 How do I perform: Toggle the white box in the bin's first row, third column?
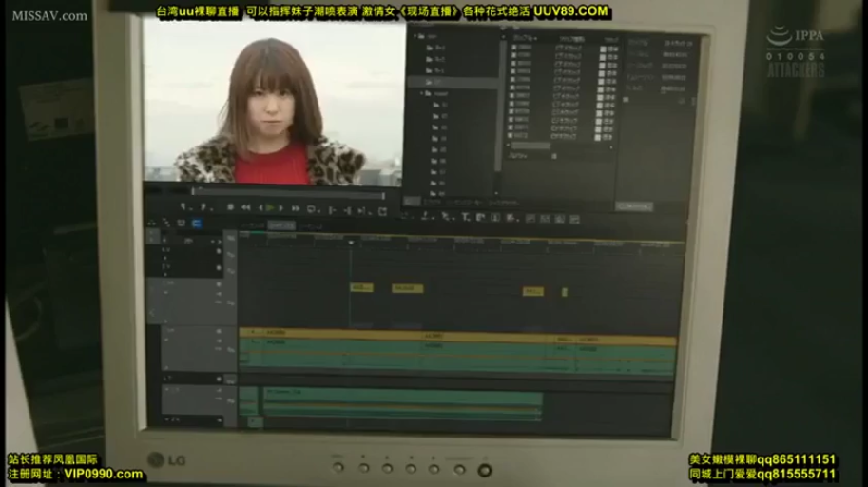(603, 49)
